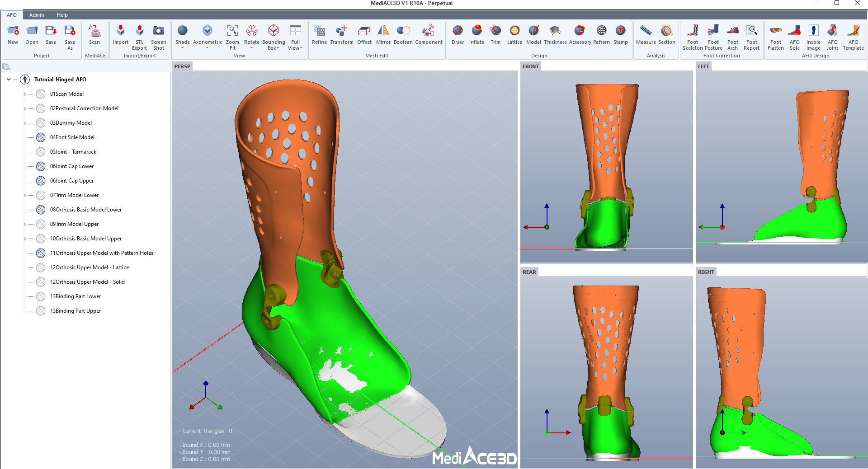This screenshot has width=868, height=469.
Task: Click the Thickness tool
Action: coord(555,35)
